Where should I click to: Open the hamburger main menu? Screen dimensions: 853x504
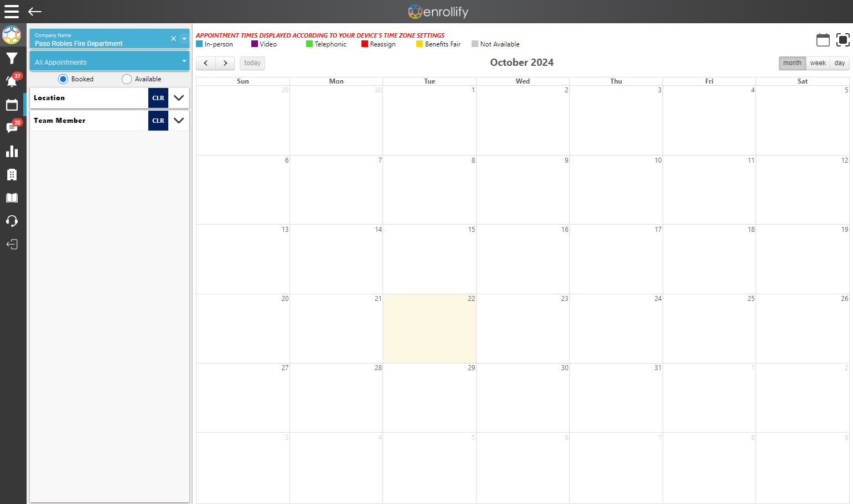[x=12, y=12]
